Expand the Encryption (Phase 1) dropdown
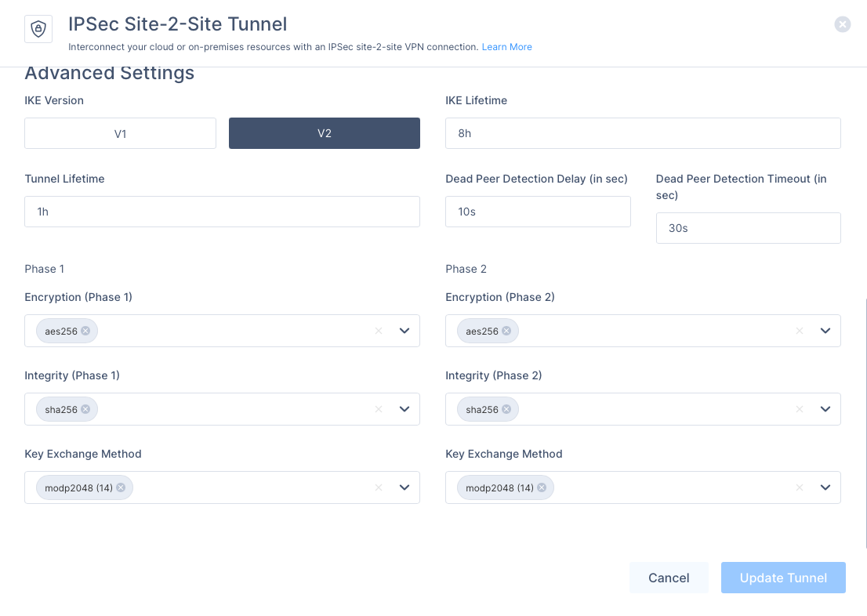The width and height of the screenshot is (867, 616). coord(404,331)
